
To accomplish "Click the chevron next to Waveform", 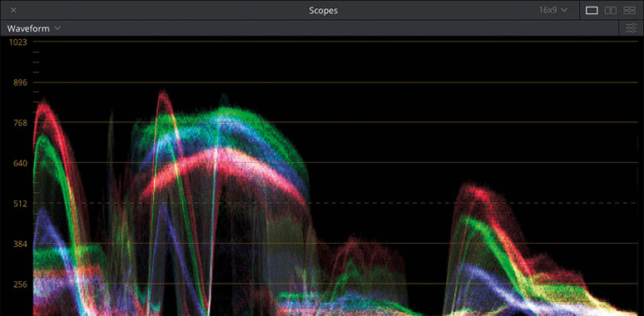I will (57, 28).
